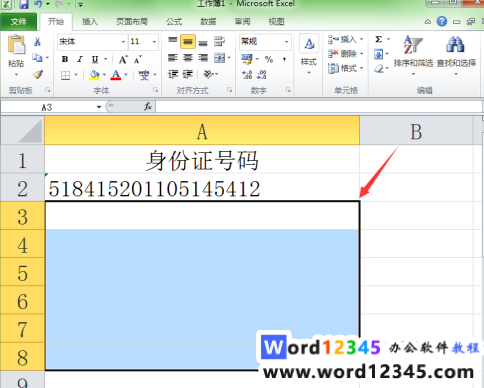Click the red font color button
The height and width of the screenshot is (388, 484).
pyautogui.click(x=116, y=75)
